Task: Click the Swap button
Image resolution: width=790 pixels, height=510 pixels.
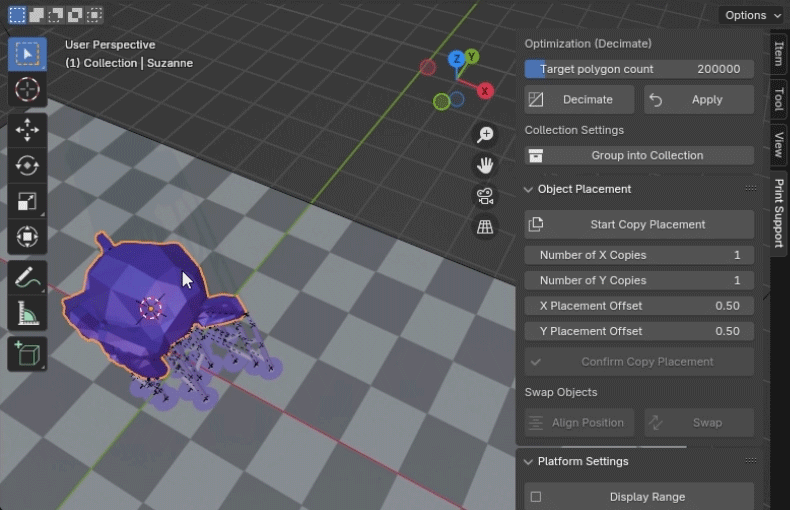Action: click(699, 423)
